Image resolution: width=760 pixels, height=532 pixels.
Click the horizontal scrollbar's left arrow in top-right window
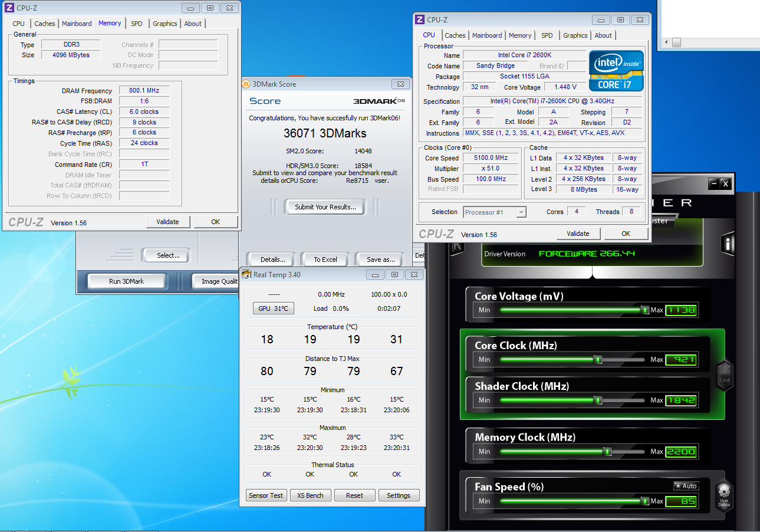point(666,42)
